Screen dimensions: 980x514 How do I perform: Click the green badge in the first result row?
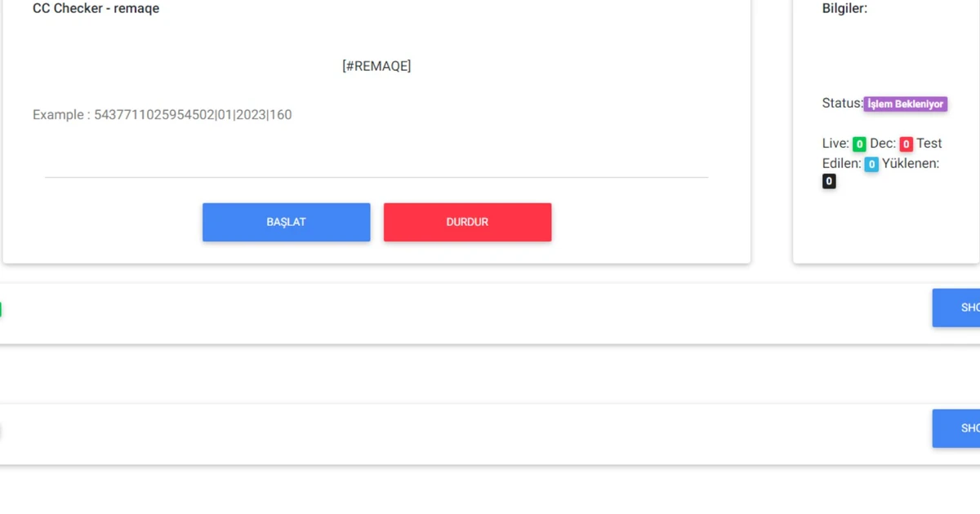tap(0, 308)
